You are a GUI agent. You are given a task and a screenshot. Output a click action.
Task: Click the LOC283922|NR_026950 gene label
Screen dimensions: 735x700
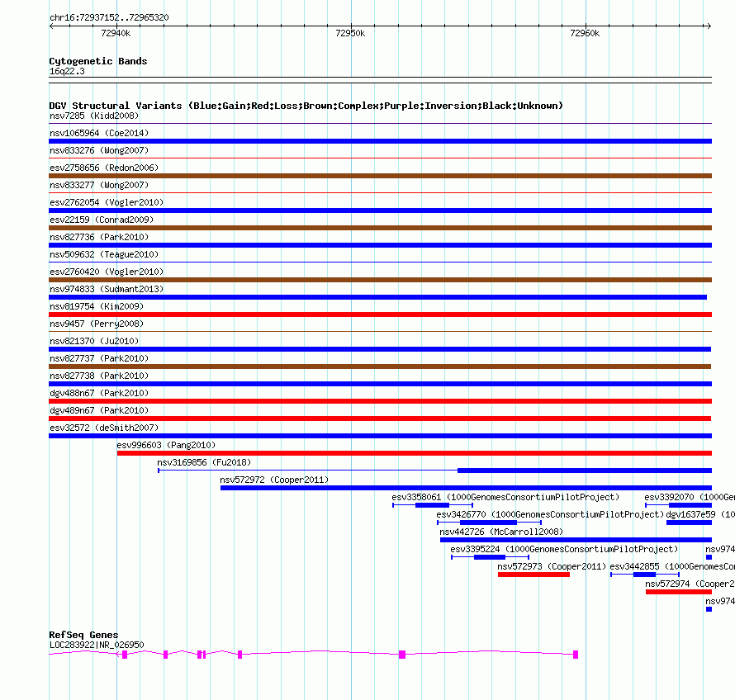click(x=97, y=645)
